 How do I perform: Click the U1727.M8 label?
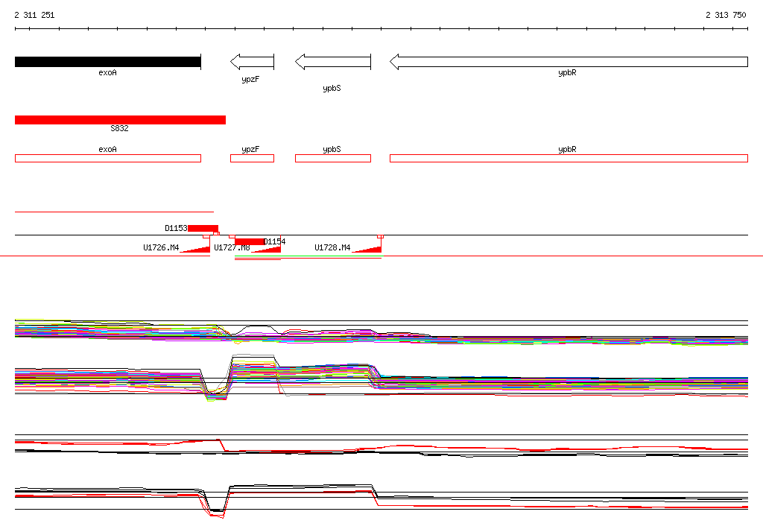tap(232, 248)
